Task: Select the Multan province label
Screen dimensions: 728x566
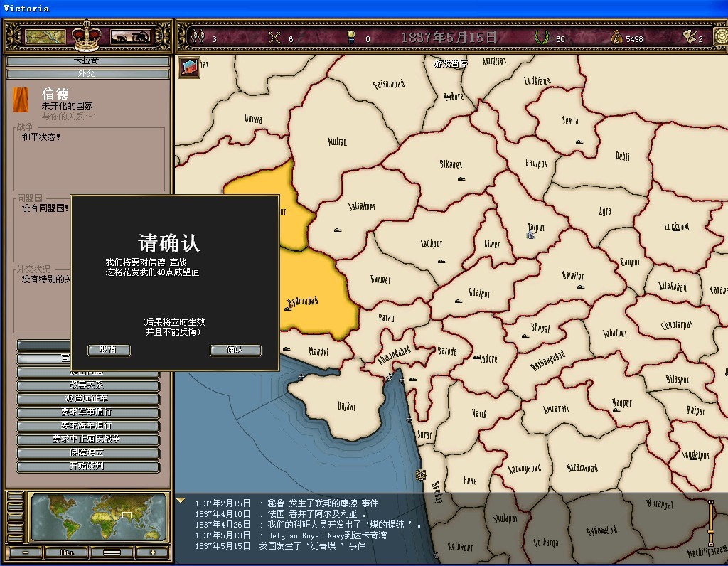Action: click(338, 141)
